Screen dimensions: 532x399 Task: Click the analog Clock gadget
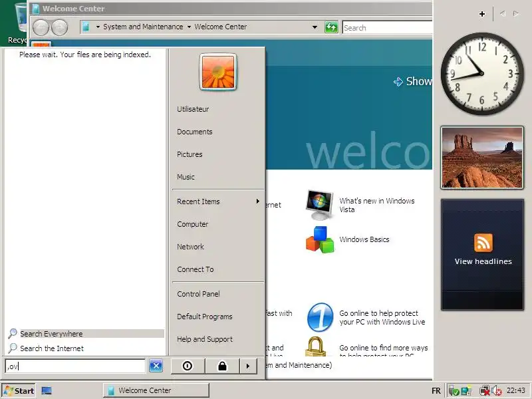[481, 74]
